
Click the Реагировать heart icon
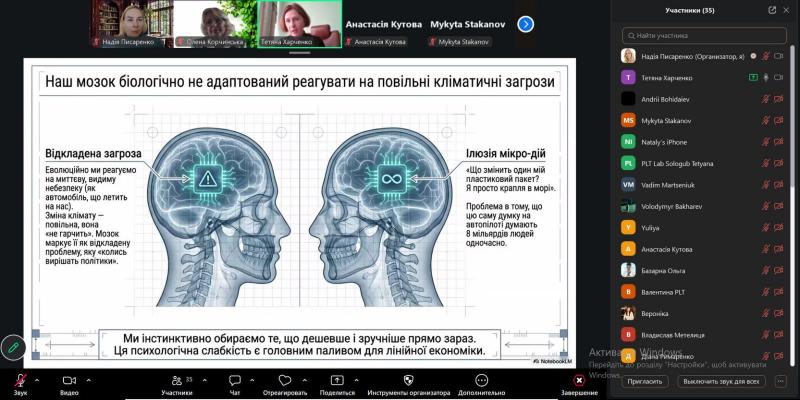coord(284,381)
